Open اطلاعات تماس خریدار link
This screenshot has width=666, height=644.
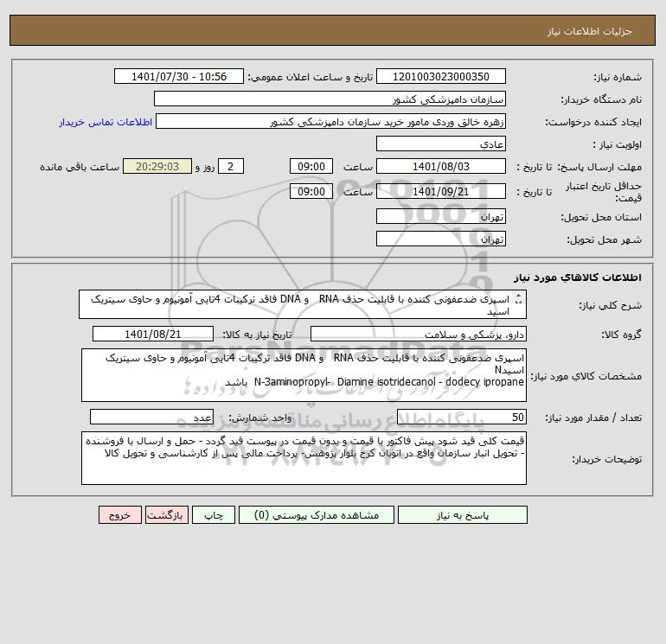[x=106, y=122]
